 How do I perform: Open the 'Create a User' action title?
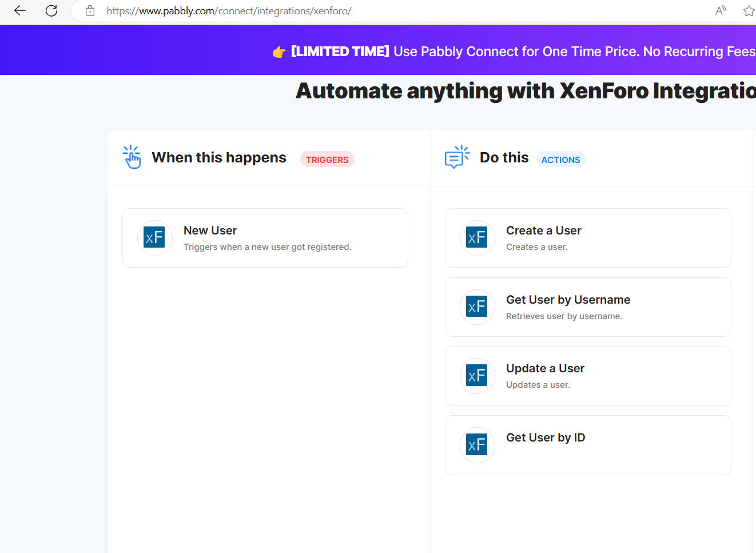[x=543, y=230]
